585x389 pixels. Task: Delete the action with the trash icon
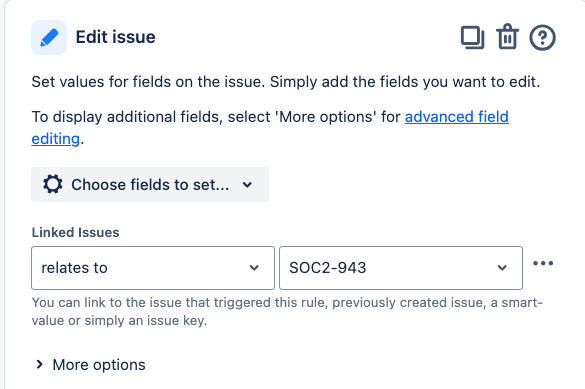(507, 37)
